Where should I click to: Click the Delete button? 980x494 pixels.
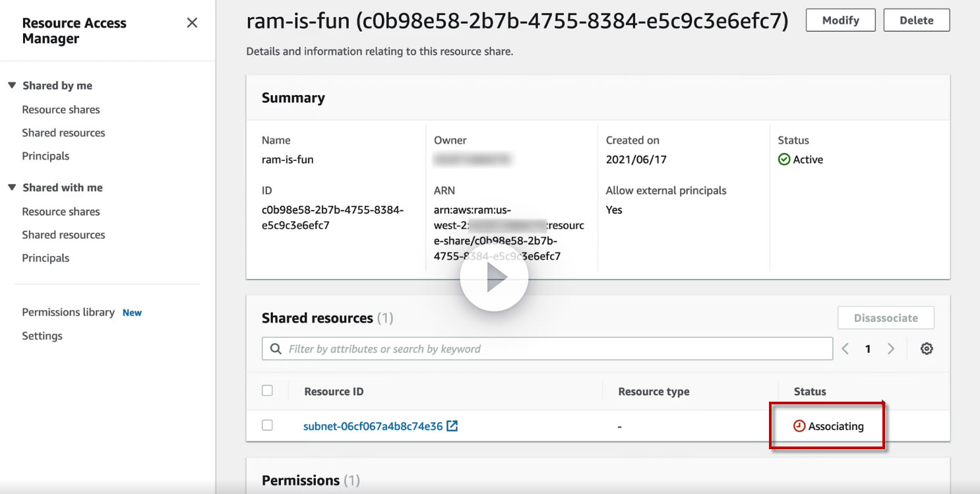[916, 20]
